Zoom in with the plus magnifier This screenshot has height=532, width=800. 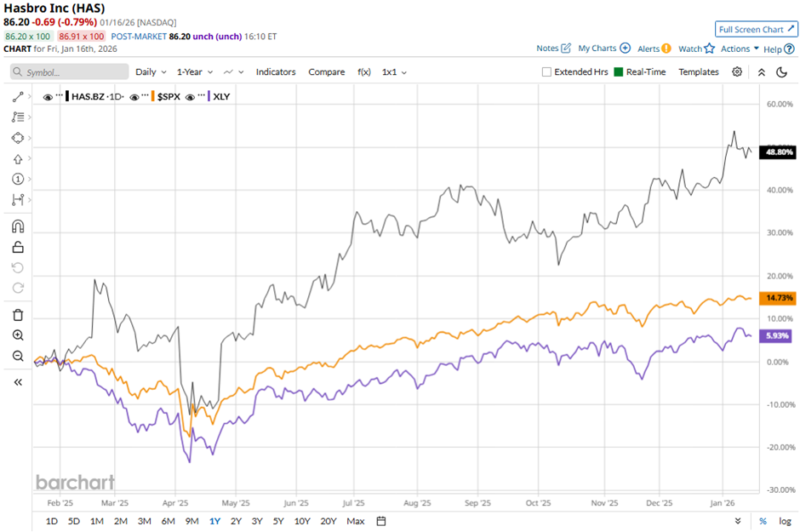[x=18, y=335]
